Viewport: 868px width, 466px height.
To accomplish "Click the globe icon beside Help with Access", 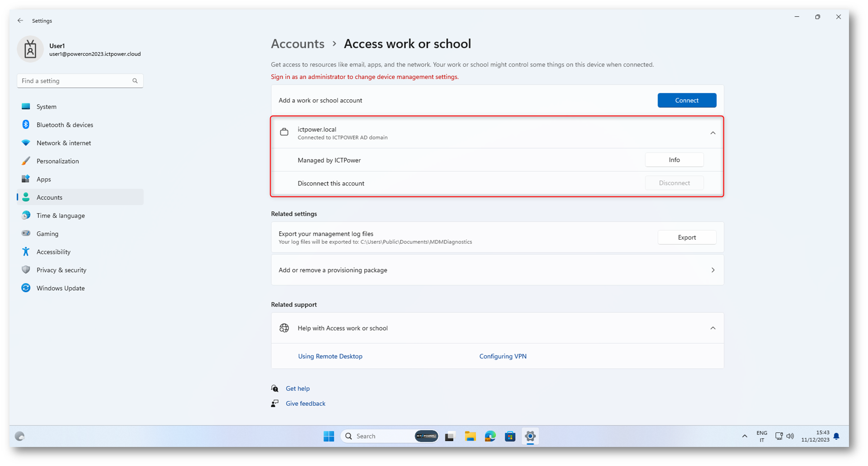I will pyautogui.click(x=284, y=328).
